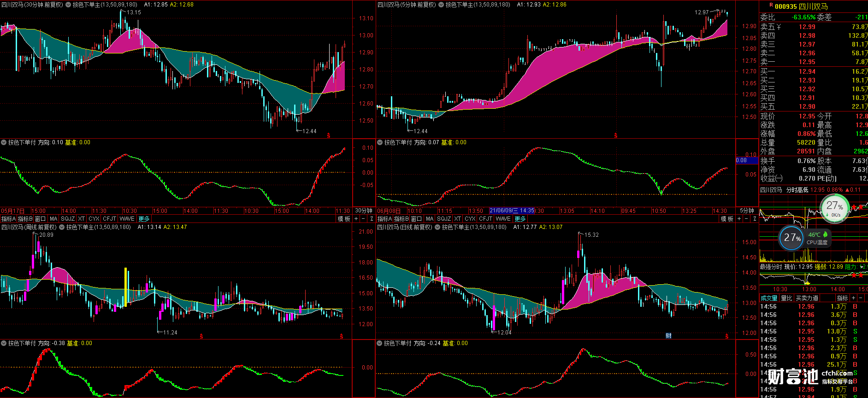Switch to 成交量 tab in quote panel
This screenshot has width=868, height=398.
(x=769, y=298)
